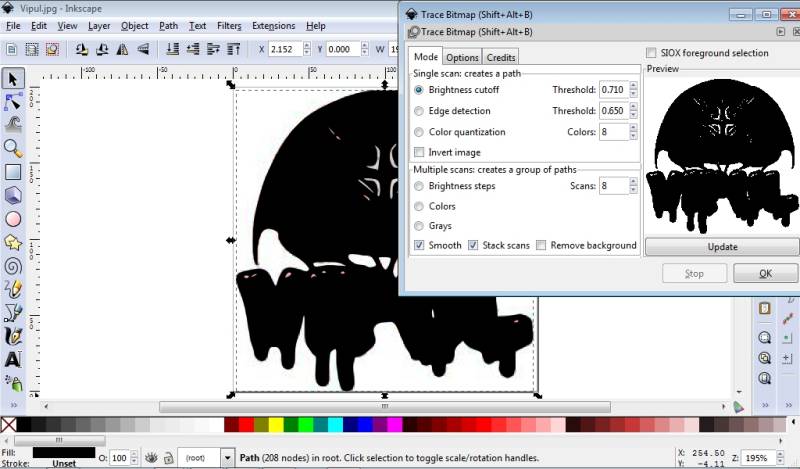The image size is (800, 469).
Task: Rotate selection 90 degrees clockwise
Action: [x=102, y=49]
